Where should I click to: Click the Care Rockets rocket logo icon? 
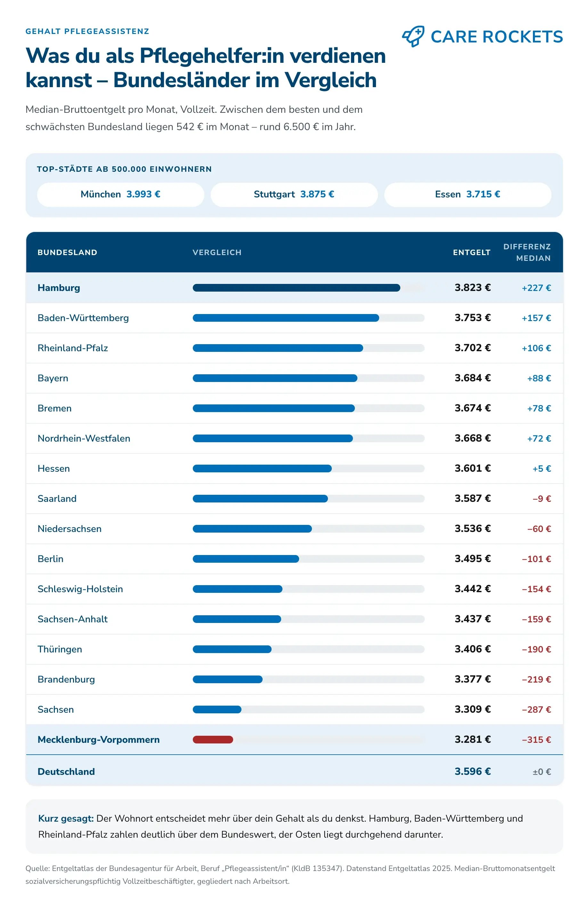pyautogui.click(x=413, y=37)
